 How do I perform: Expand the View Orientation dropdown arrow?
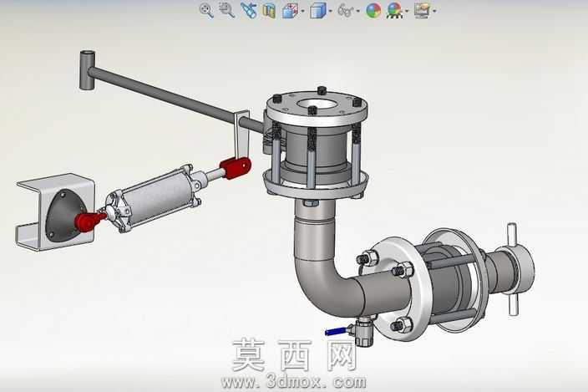pos(302,11)
